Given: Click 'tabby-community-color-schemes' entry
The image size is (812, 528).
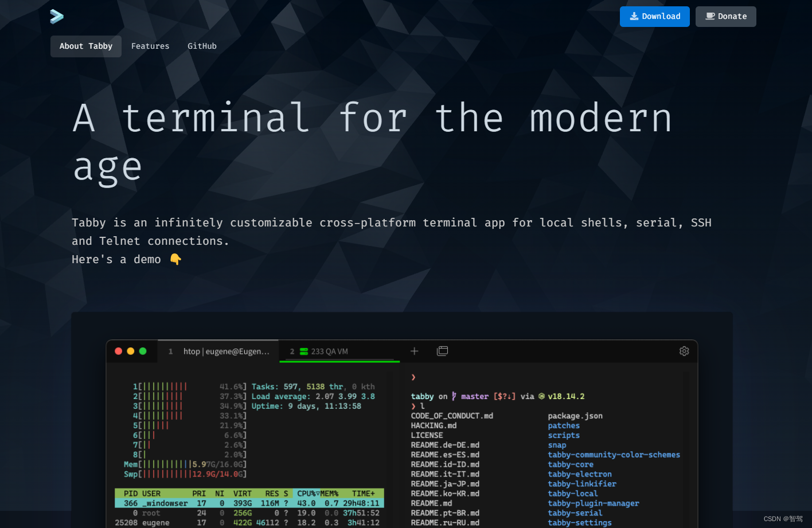Looking at the screenshot, I should point(614,455).
